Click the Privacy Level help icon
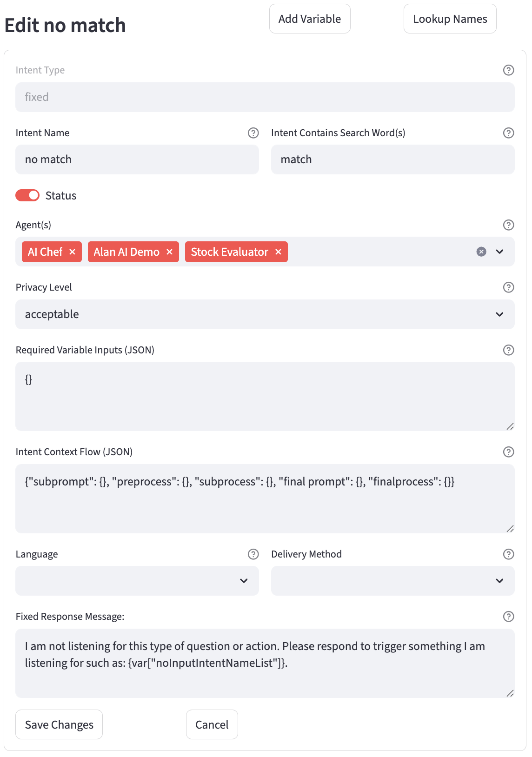Viewport: 532px width, 757px height. (x=508, y=287)
